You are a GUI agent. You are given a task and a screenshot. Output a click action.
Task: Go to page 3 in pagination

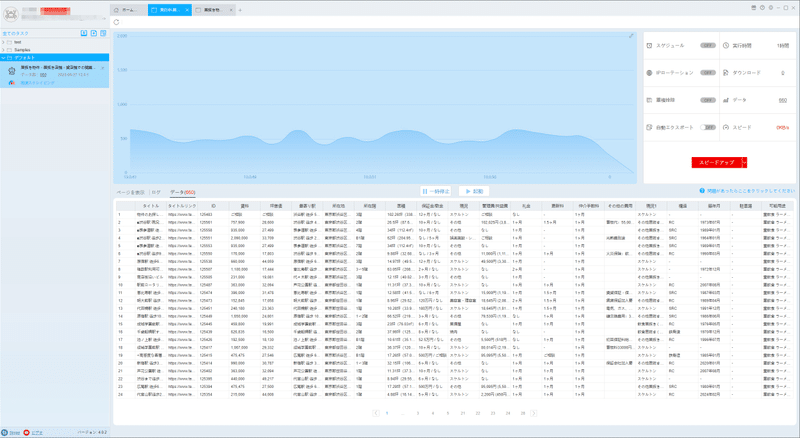click(417, 413)
